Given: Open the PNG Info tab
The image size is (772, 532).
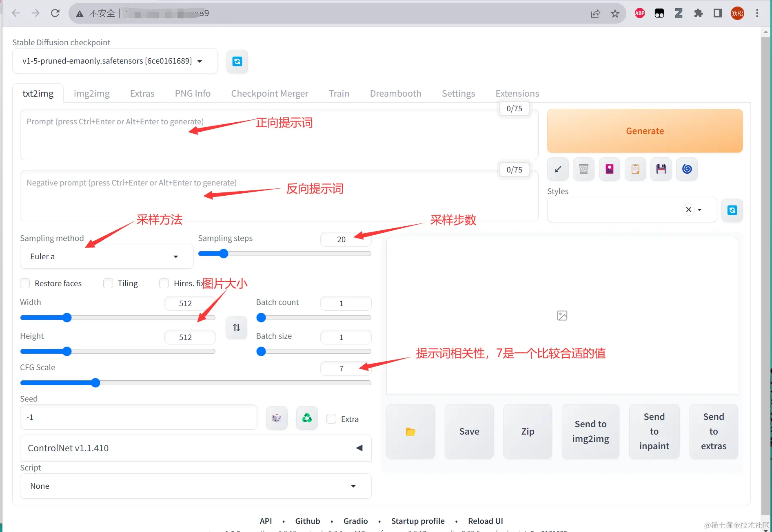Looking at the screenshot, I should [x=193, y=93].
